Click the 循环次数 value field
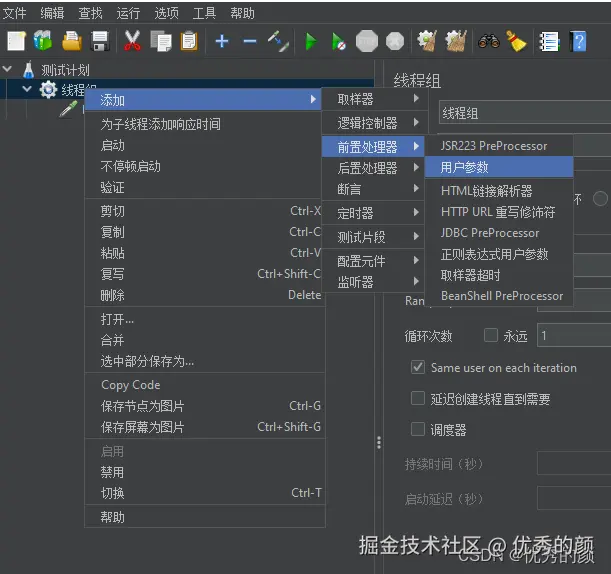The width and height of the screenshot is (611, 574). 574,335
